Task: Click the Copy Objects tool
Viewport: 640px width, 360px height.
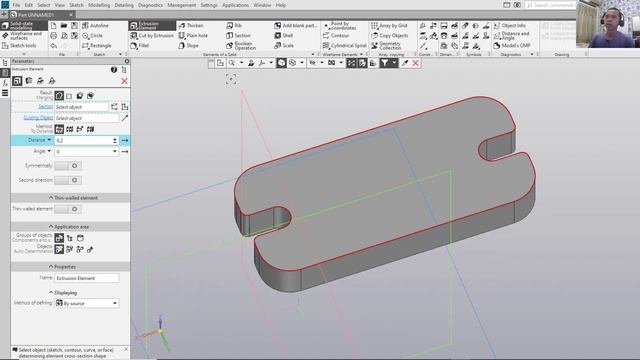Action: click(390, 36)
